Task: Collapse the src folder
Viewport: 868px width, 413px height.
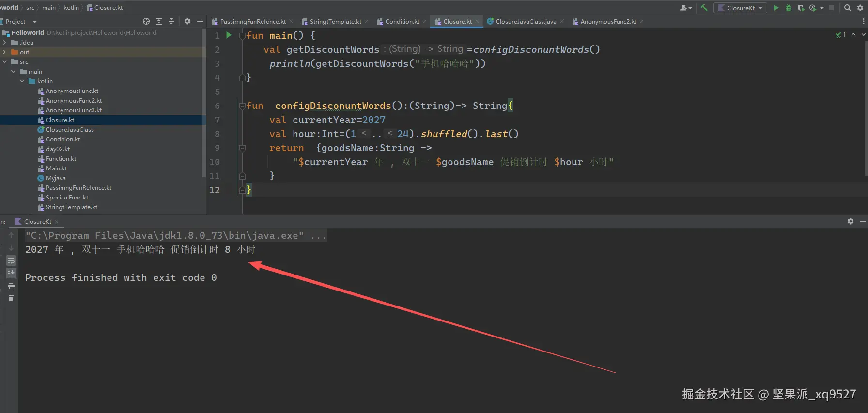Action: pyautogui.click(x=5, y=62)
